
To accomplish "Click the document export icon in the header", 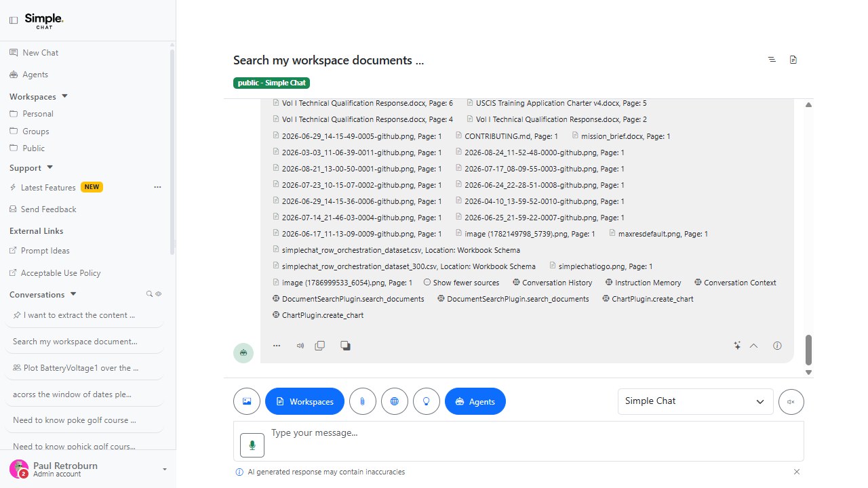I will [793, 60].
